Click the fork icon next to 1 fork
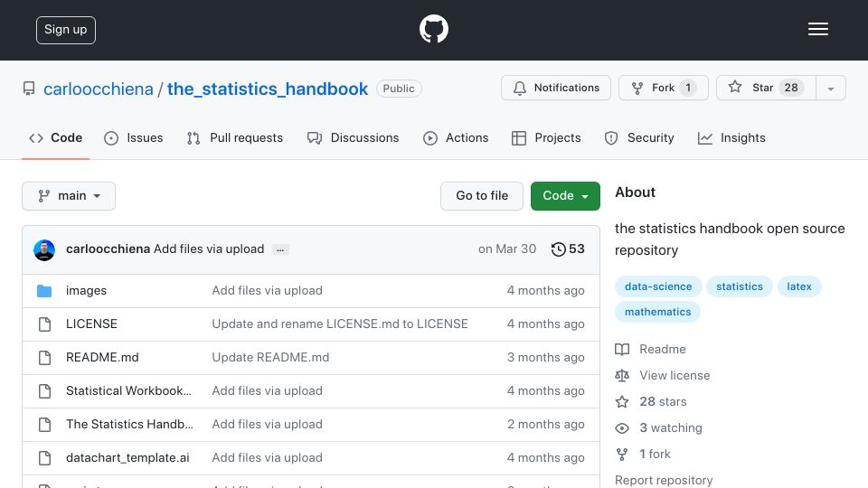This screenshot has width=868, height=488. 622,455
